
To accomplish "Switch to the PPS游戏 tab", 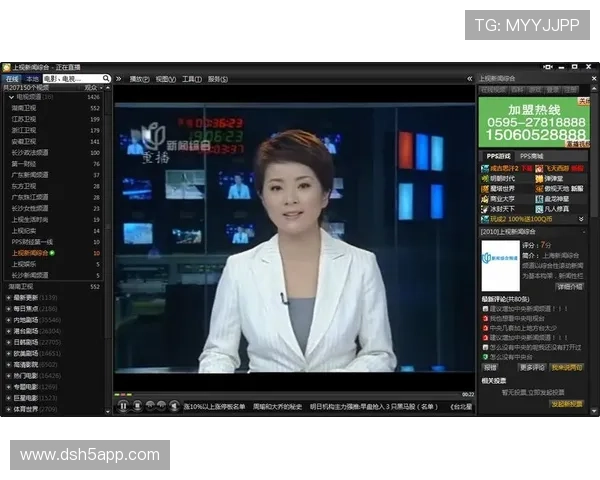I will [498, 156].
